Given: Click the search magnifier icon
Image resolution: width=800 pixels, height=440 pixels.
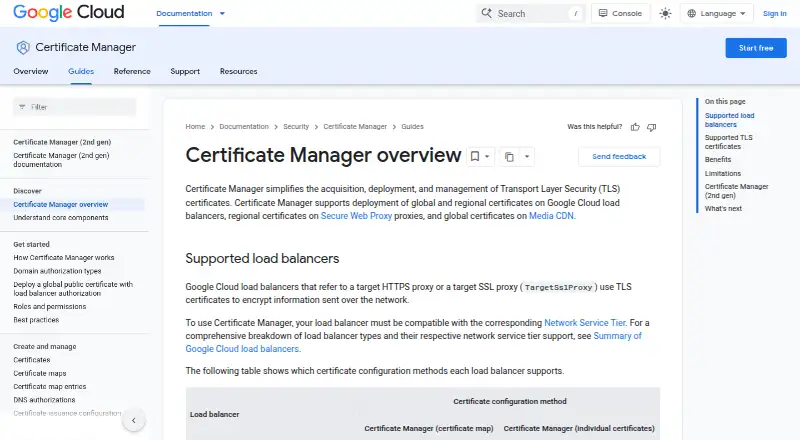Looking at the screenshot, I should [x=487, y=13].
